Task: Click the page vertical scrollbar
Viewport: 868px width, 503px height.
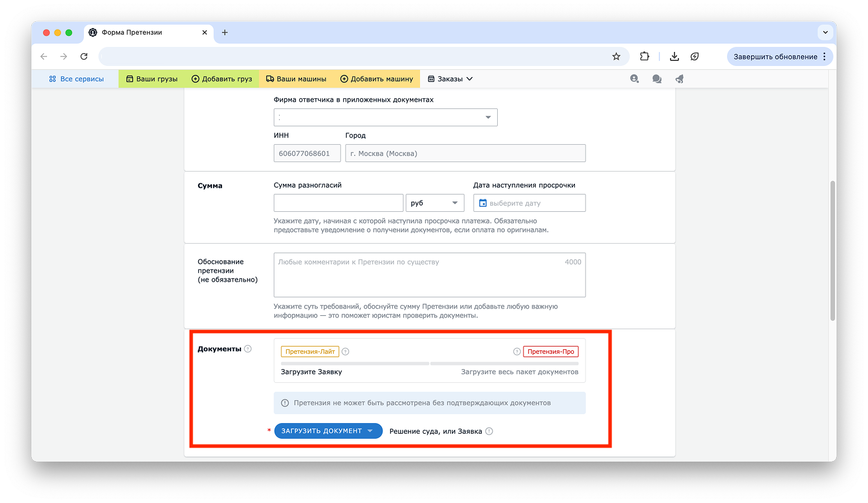Action: (832, 250)
